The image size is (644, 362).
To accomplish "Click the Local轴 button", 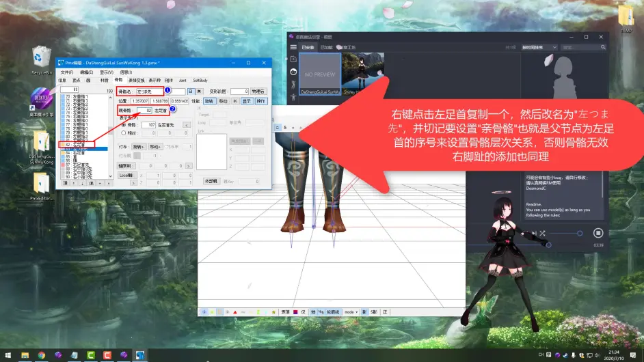I will 126,176.
